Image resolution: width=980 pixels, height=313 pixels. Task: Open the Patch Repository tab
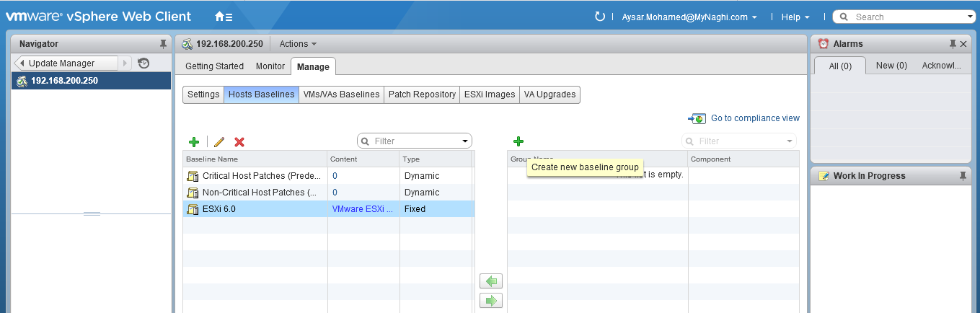(422, 94)
